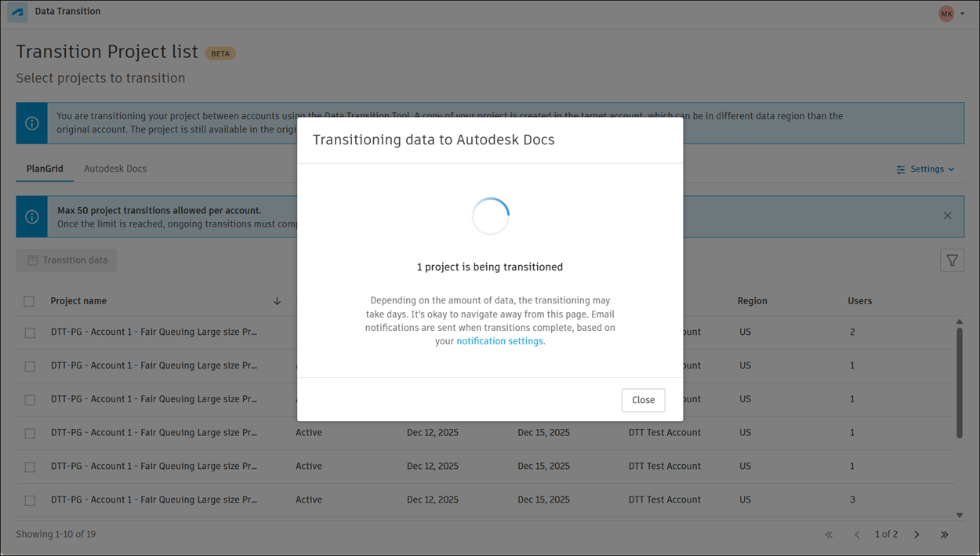This screenshot has height=556, width=980.
Task: Click the Users column header
Action: point(860,301)
